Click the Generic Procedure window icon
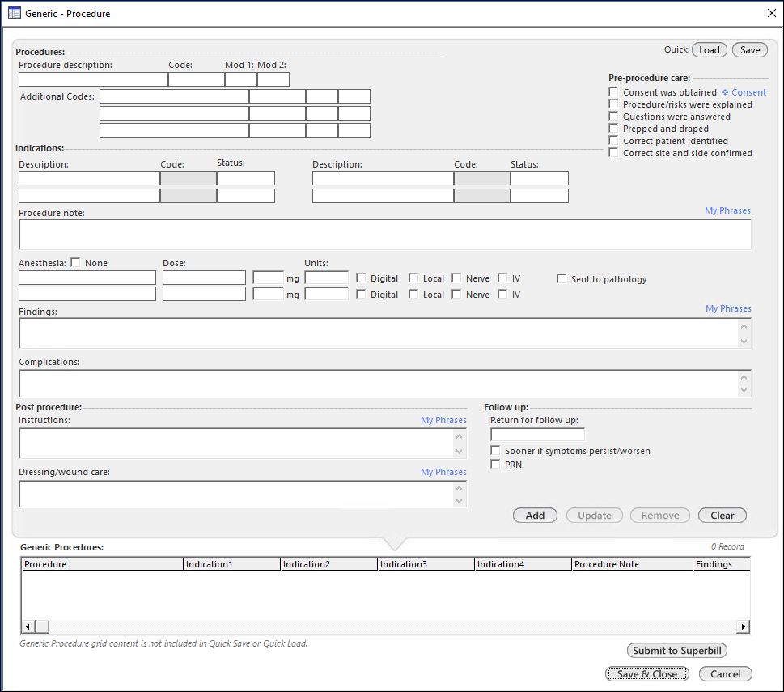The image size is (784, 692). coord(15,13)
